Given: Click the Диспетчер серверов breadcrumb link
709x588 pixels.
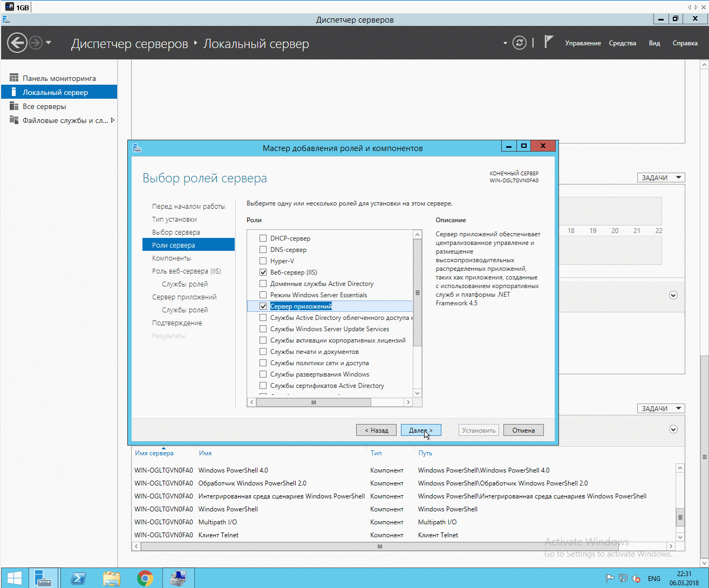Looking at the screenshot, I should coord(129,44).
